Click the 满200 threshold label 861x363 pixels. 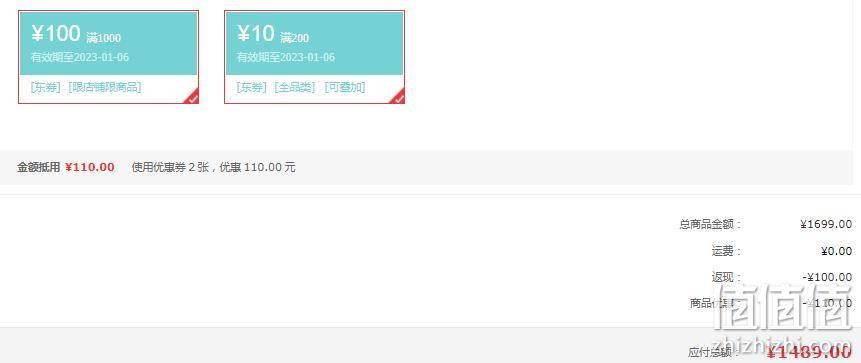click(294, 38)
